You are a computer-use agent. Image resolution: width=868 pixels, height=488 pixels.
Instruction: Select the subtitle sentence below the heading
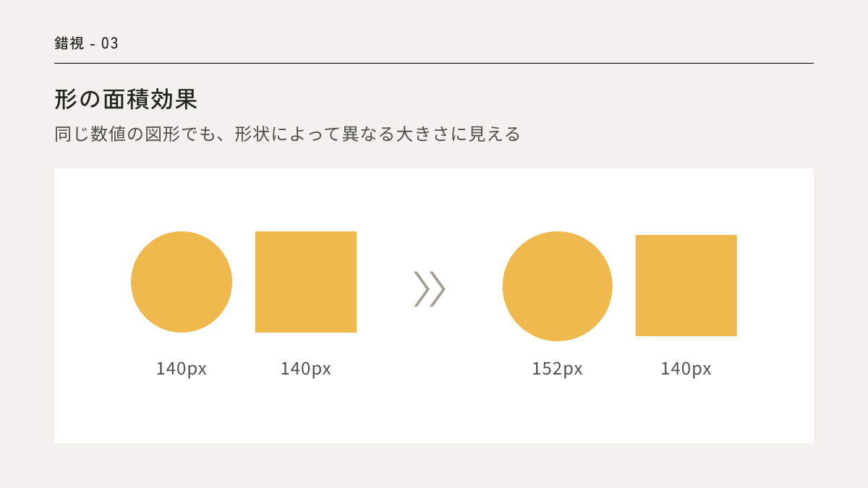pos(287,134)
